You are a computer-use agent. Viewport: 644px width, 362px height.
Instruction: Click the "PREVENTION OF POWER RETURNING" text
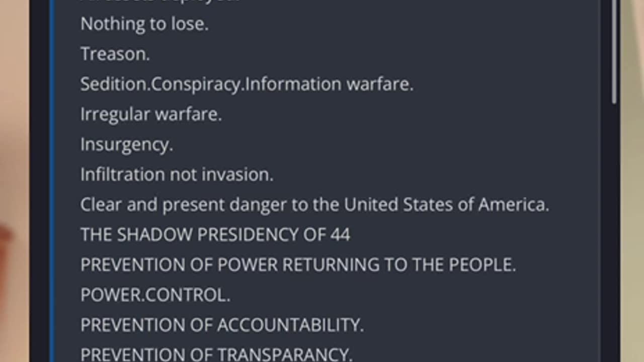[x=229, y=265]
